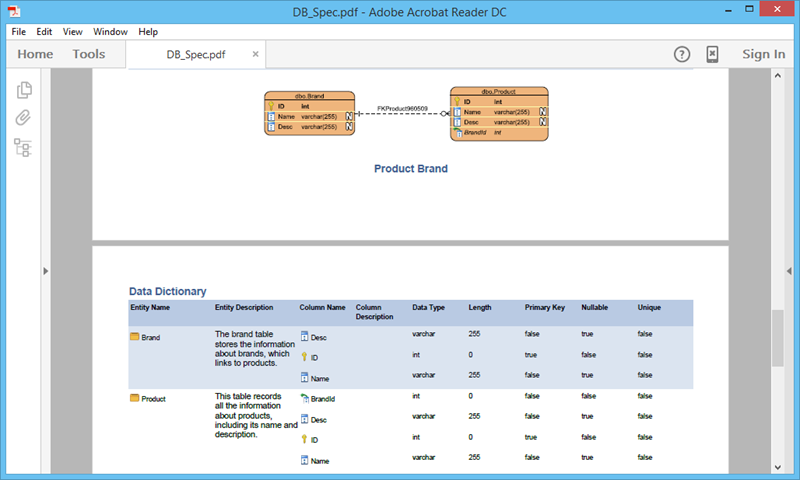
Task: Click the help question mark icon
Action: [682, 54]
